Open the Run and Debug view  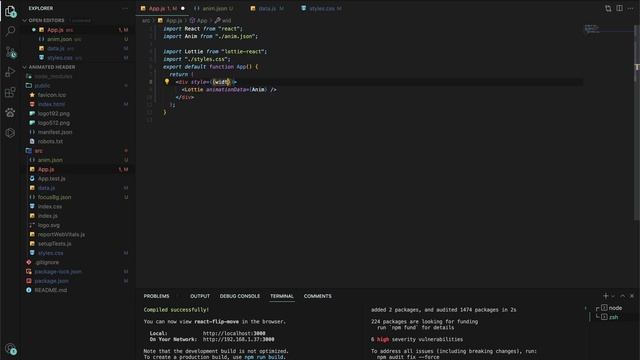(10, 72)
